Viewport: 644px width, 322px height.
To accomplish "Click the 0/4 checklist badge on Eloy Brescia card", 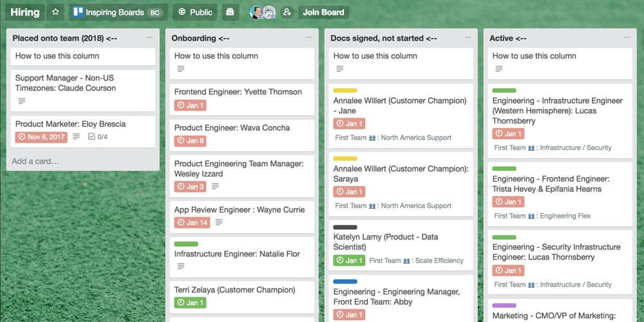I will pos(98,137).
